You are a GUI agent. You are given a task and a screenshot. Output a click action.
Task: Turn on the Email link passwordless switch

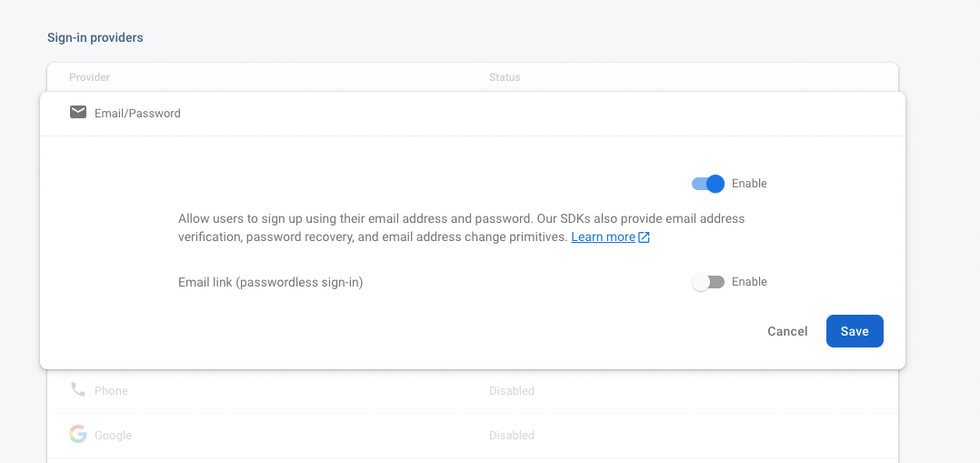click(707, 282)
